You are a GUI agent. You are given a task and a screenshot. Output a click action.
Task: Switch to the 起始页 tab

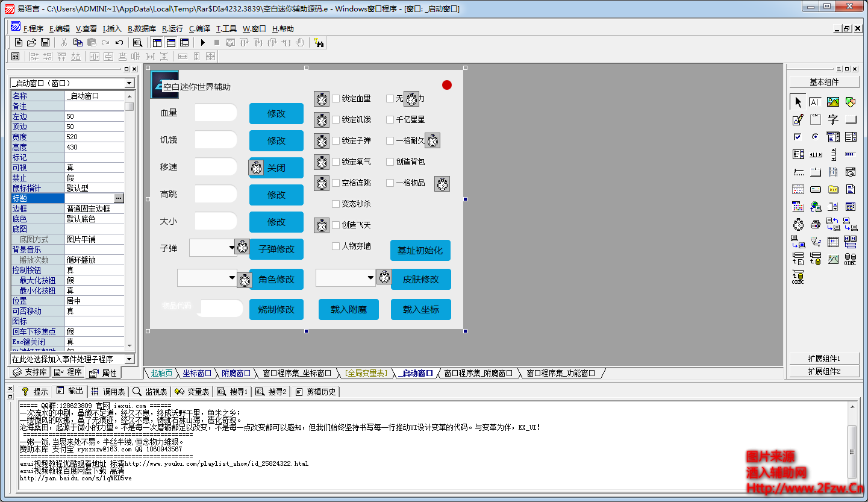point(161,373)
